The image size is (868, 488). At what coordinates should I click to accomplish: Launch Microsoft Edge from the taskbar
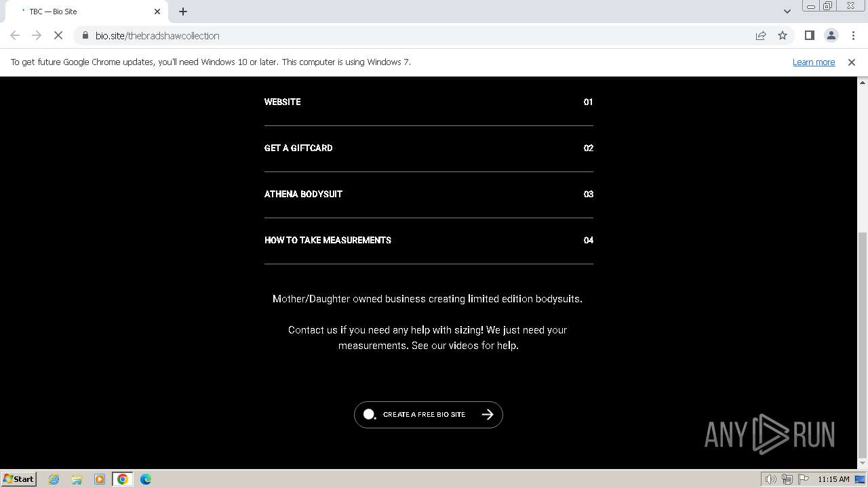click(146, 479)
